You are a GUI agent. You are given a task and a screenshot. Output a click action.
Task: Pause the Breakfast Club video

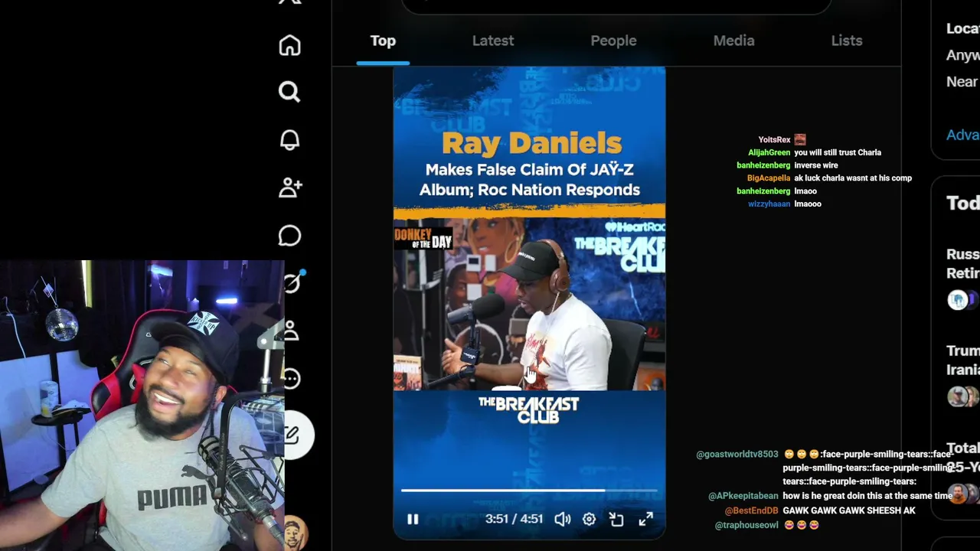click(x=413, y=520)
